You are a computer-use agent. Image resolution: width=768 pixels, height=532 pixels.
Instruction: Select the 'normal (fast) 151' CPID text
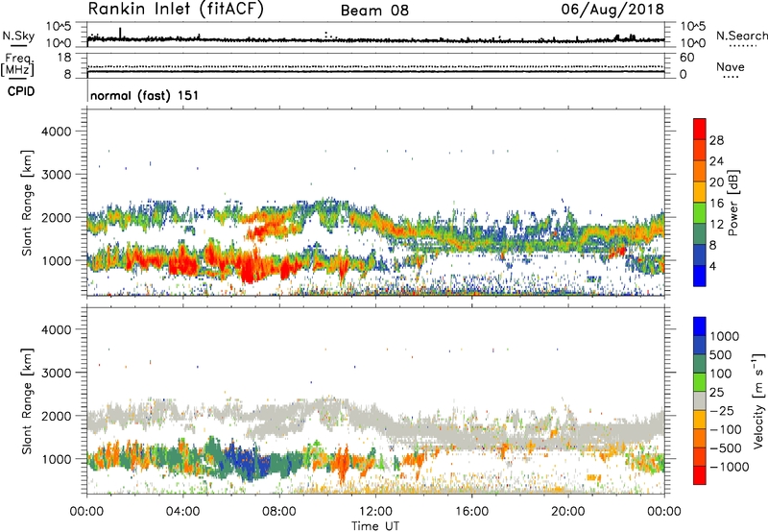(145, 95)
